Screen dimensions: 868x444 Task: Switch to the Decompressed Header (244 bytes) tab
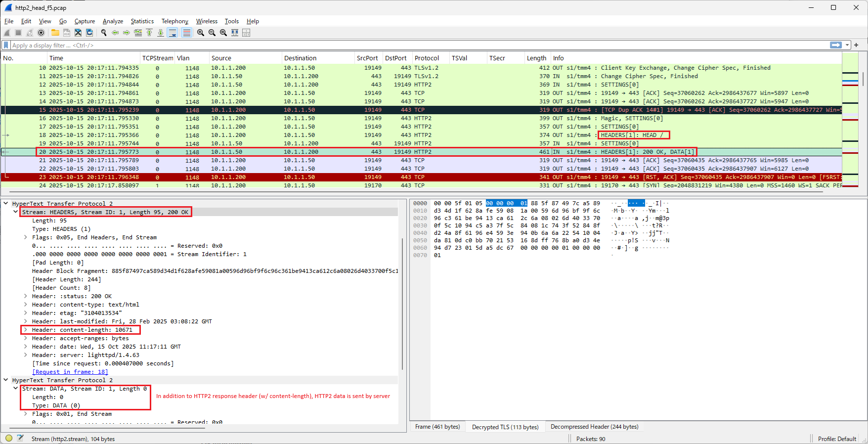(595, 427)
